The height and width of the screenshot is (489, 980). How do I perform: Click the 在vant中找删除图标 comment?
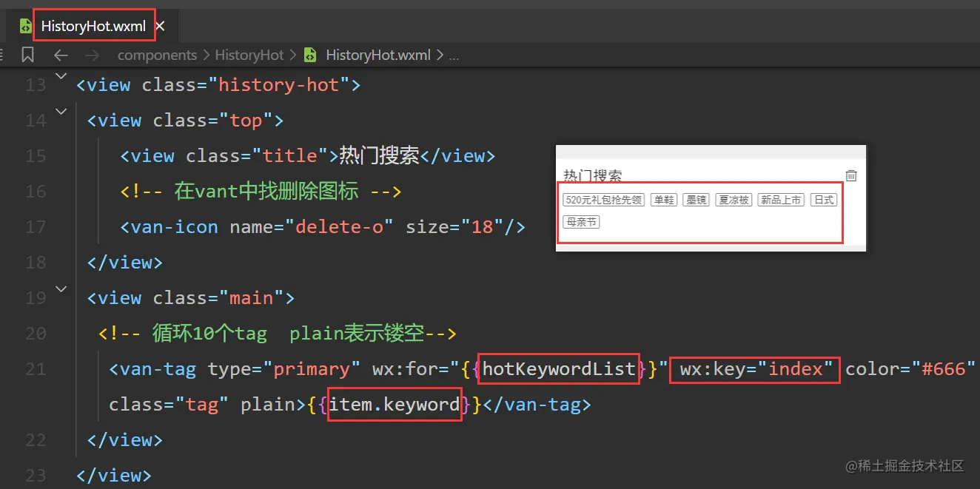pos(261,192)
